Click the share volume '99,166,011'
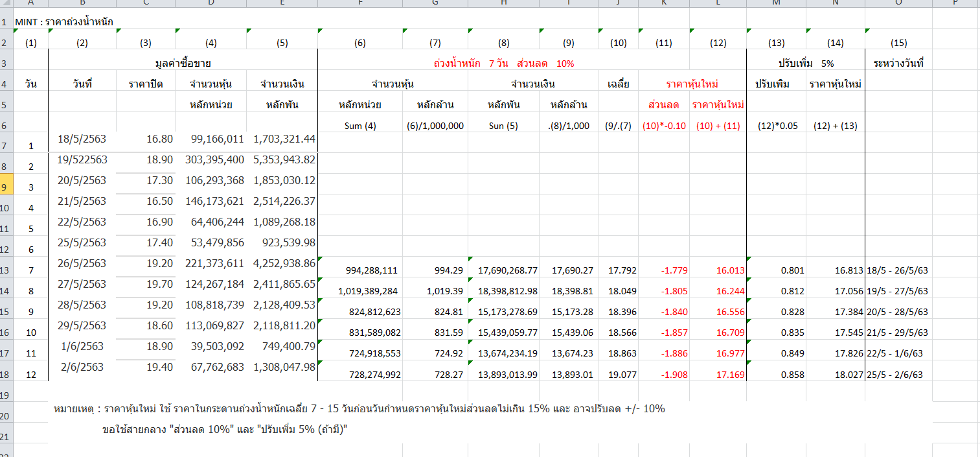980x457 pixels. [218, 139]
